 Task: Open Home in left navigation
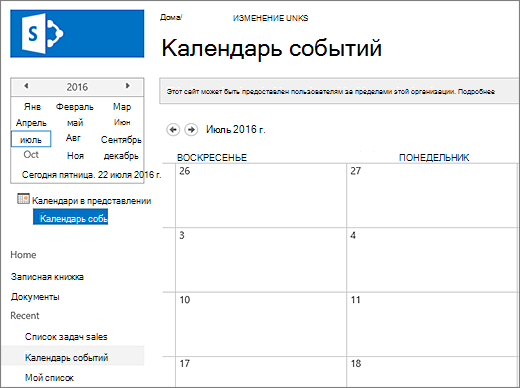23,255
